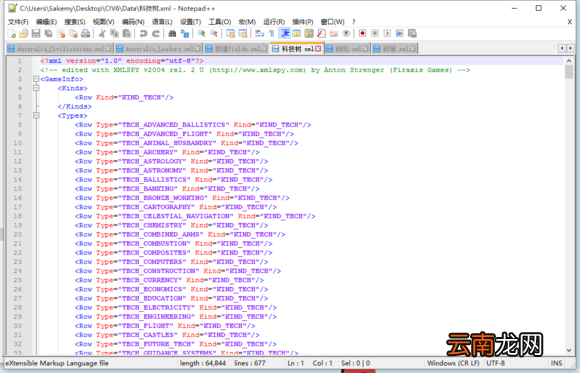
Task: Click the Zoom In magnifier icon
Action: coord(201,34)
